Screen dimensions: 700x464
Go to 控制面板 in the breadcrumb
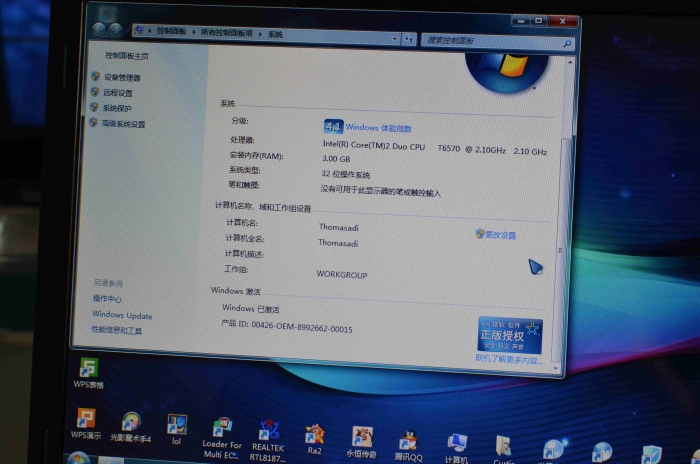[x=171, y=31]
